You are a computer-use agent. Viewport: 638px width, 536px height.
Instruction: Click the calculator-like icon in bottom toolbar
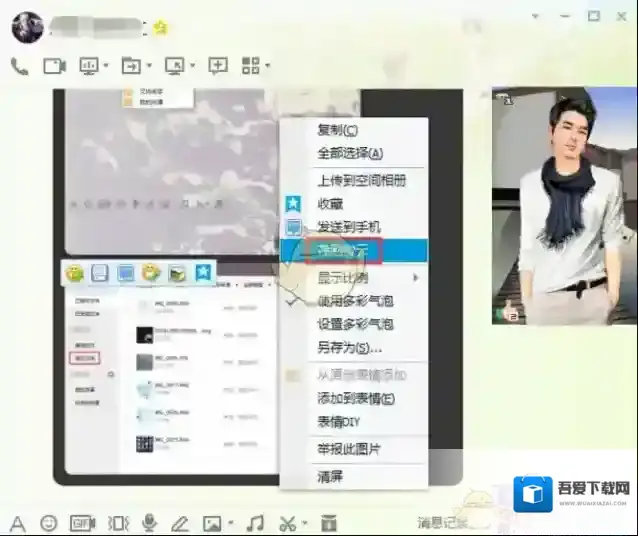[329, 523]
